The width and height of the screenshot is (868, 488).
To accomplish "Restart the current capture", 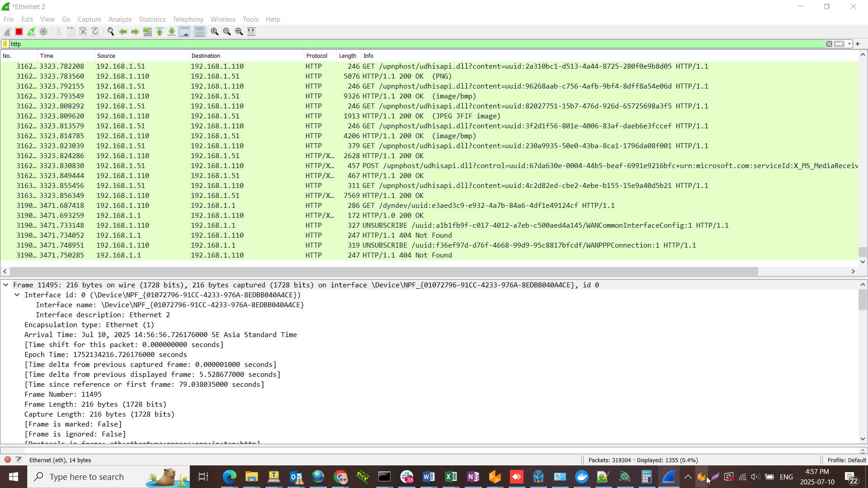I will (x=31, y=32).
